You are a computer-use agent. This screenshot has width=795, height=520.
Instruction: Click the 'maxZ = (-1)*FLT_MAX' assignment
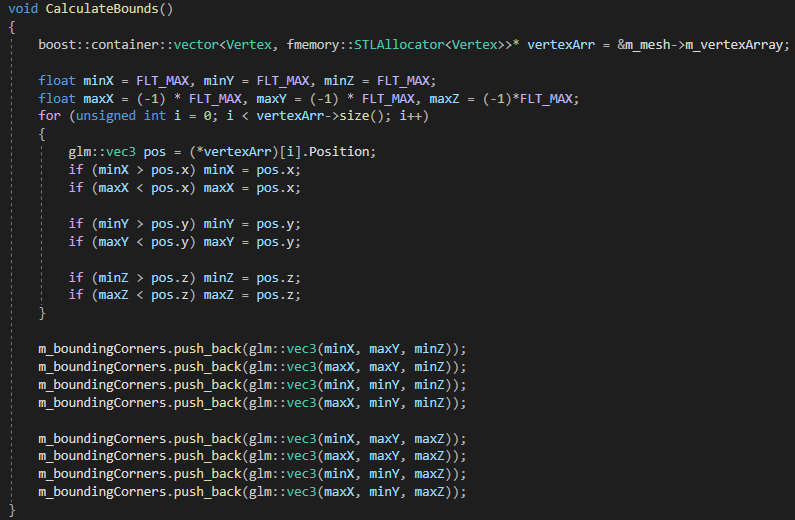[x=501, y=98]
